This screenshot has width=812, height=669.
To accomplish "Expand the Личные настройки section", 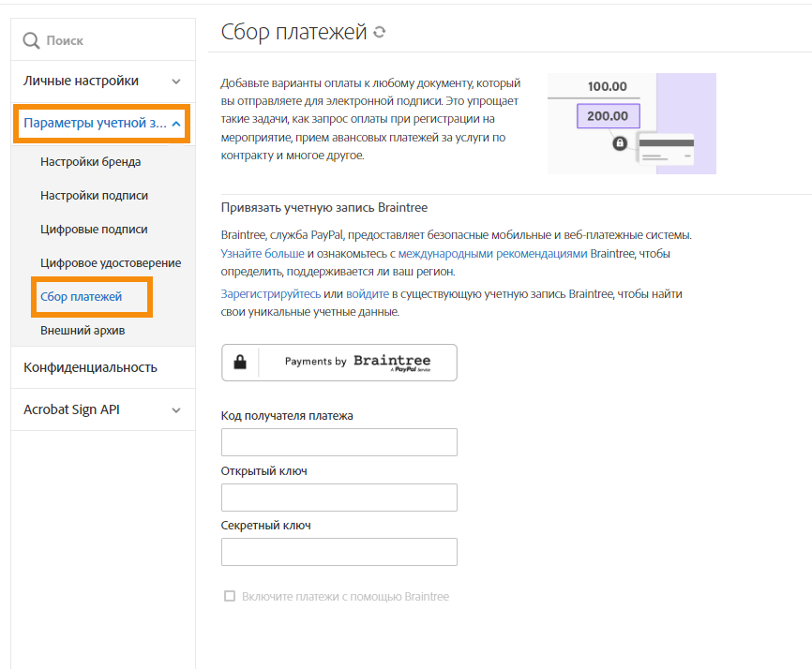I will click(176, 82).
